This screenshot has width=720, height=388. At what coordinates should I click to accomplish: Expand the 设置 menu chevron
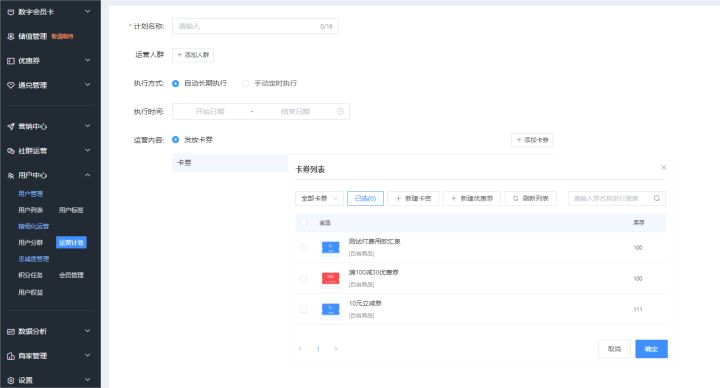87,380
